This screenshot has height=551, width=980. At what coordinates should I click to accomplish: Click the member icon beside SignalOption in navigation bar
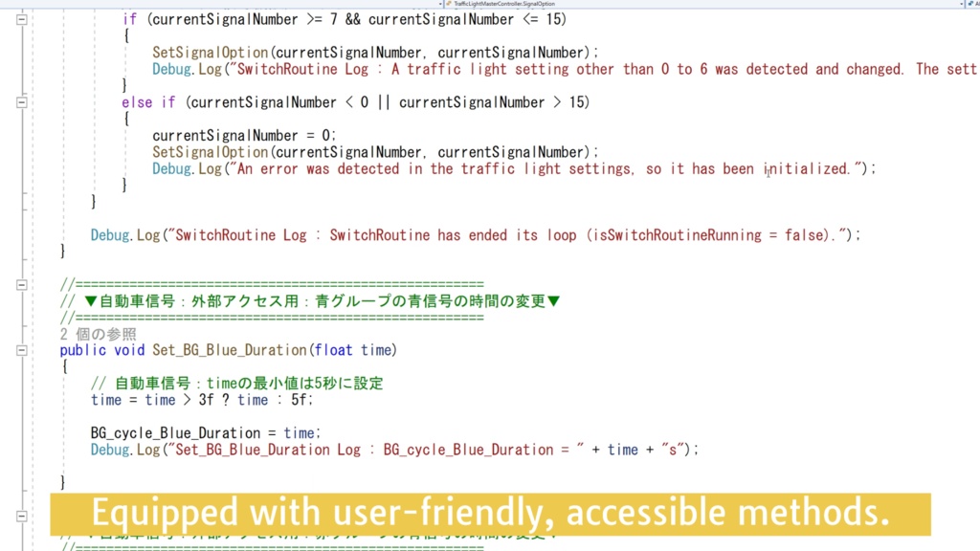(x=450, y=4)
